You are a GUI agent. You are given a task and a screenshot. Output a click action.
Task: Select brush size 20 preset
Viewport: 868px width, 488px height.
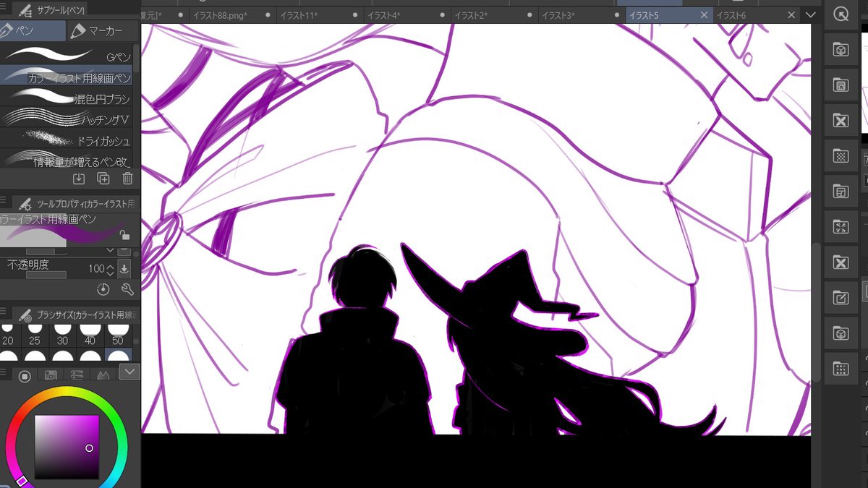click(x=8, y=335)
